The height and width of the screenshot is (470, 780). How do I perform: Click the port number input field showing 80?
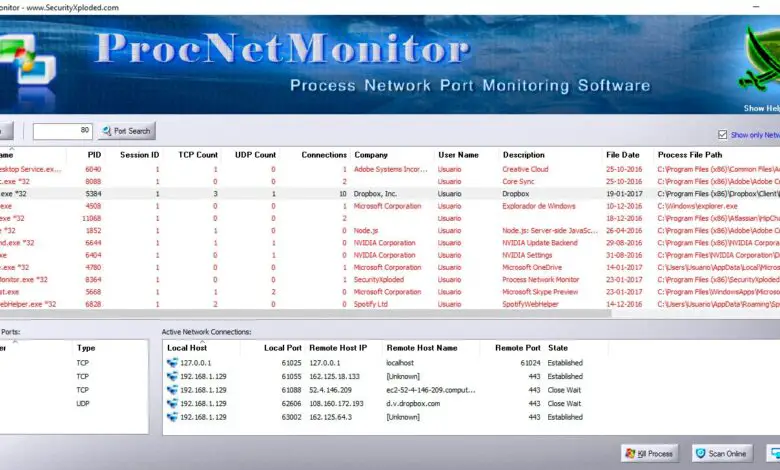(x=62, y=131)
